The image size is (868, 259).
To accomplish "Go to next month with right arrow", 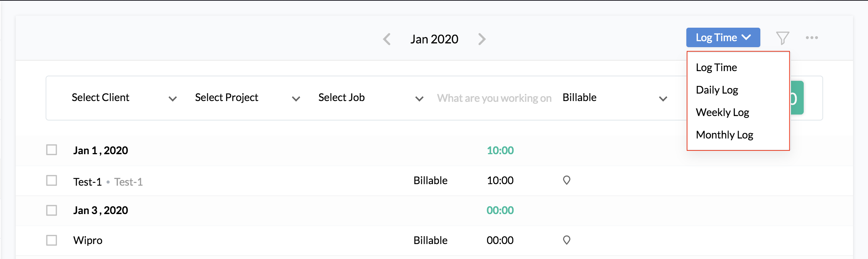I will (482, 39).
